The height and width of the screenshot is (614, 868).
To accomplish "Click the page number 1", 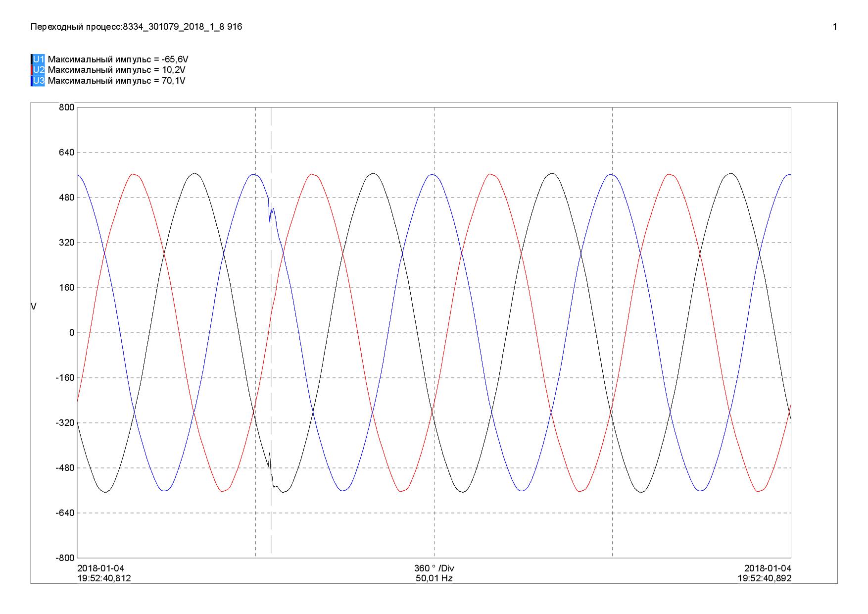I will tap(835, 27).
